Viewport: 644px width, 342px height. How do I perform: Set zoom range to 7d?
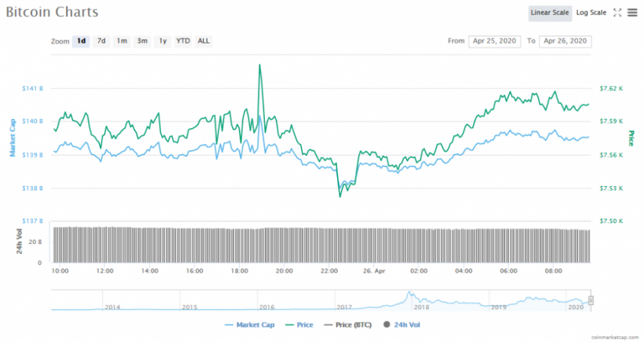coord(101,41)
